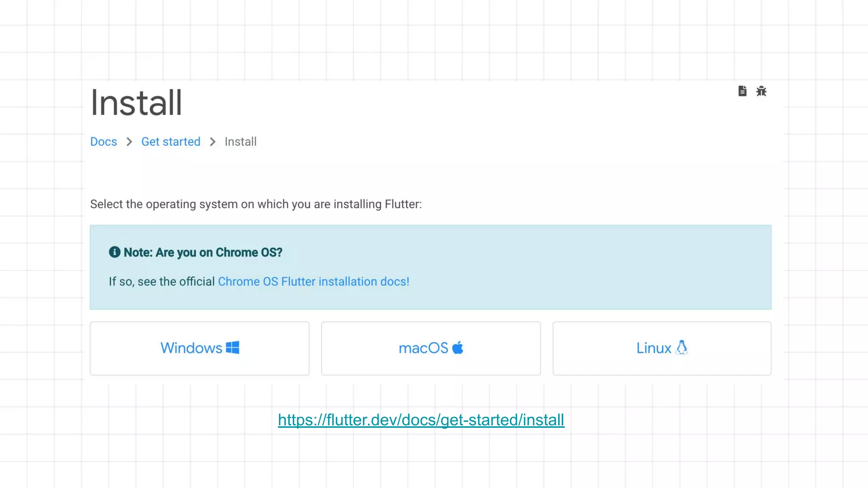Click the Install page heading
This screenshot has height=488, width=868.
(x=136, y=103)
